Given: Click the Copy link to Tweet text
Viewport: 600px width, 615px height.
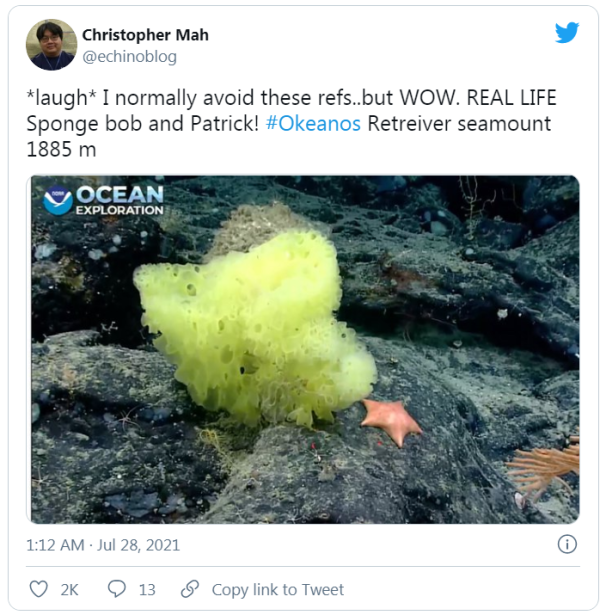Looking at the screenshot, I should [277, 589].
